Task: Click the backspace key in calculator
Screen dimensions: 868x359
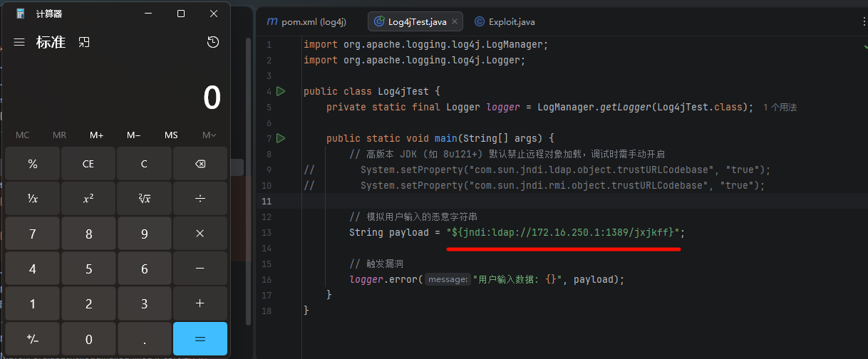Action: pos(200,164)
